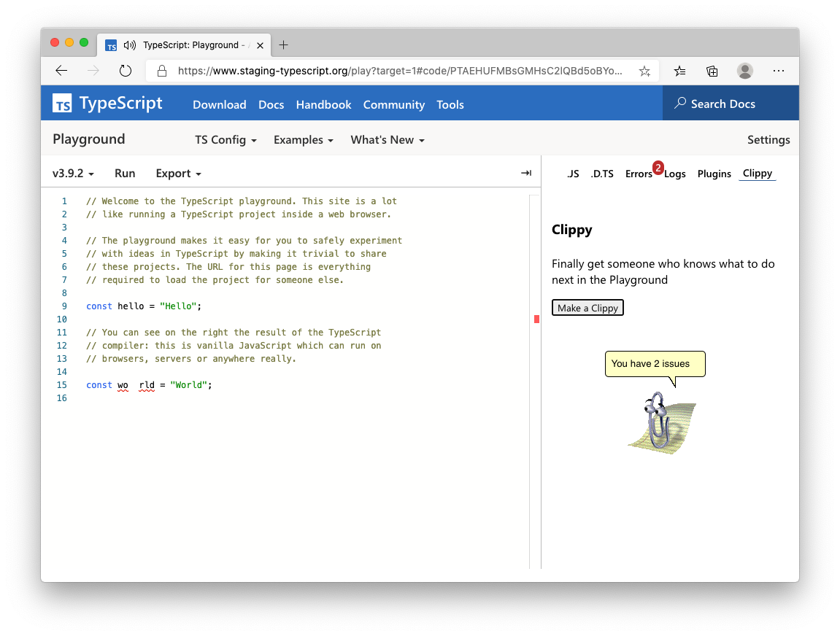Open the Handbook link

323,104
